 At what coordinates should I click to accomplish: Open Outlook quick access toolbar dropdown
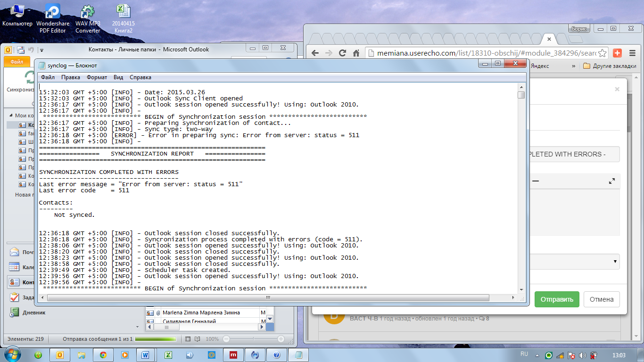click(42, 49)
